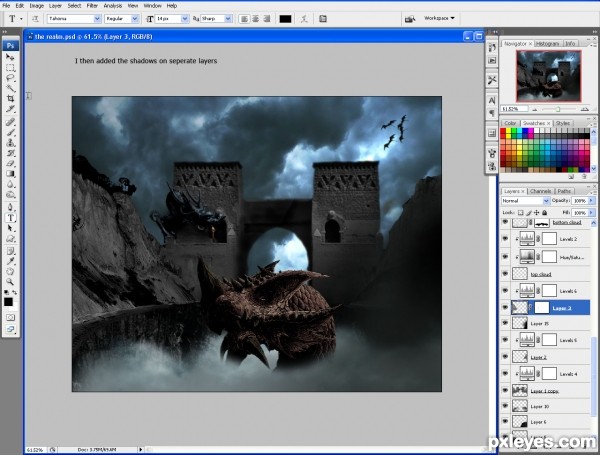
Task: Toggle text orientation in options bar
Action: point(35,19)
